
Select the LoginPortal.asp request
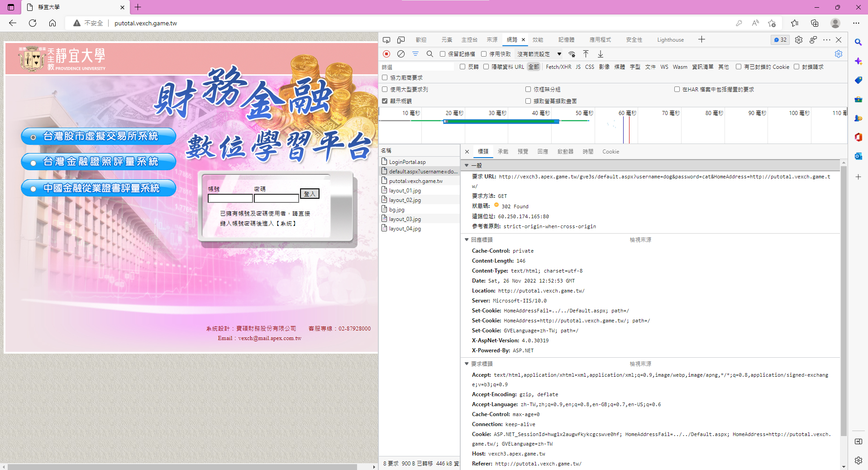pos(420,162)
